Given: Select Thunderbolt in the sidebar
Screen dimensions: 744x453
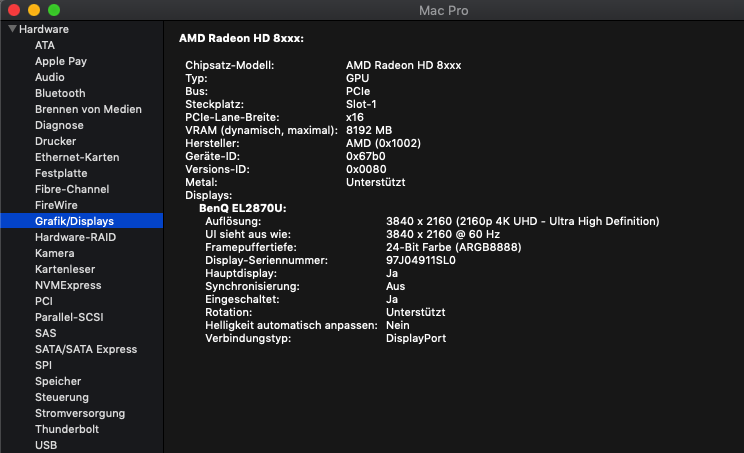Looking at the screenshot, I should coord(66,429).
